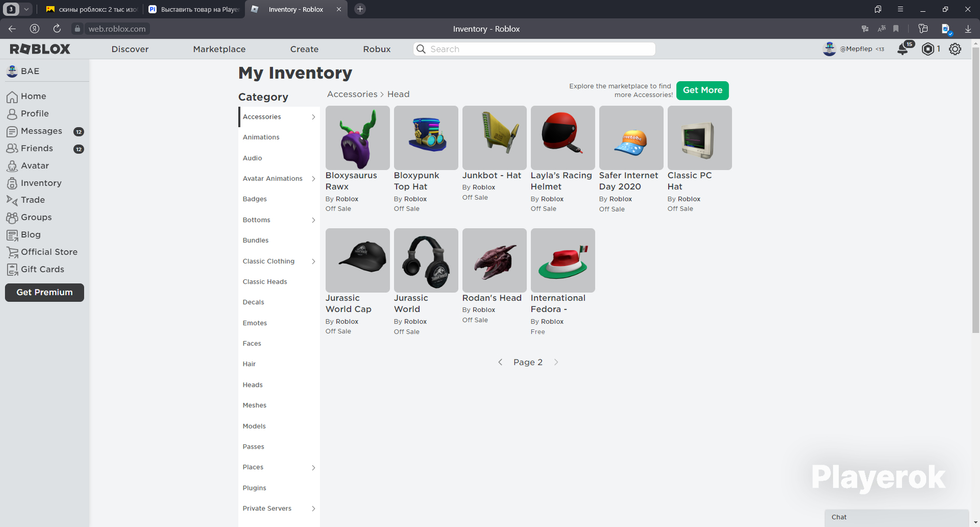Open the Accessories breadcrumb link
The height and width of the screenshot is (527, 980).
point(352,94)
